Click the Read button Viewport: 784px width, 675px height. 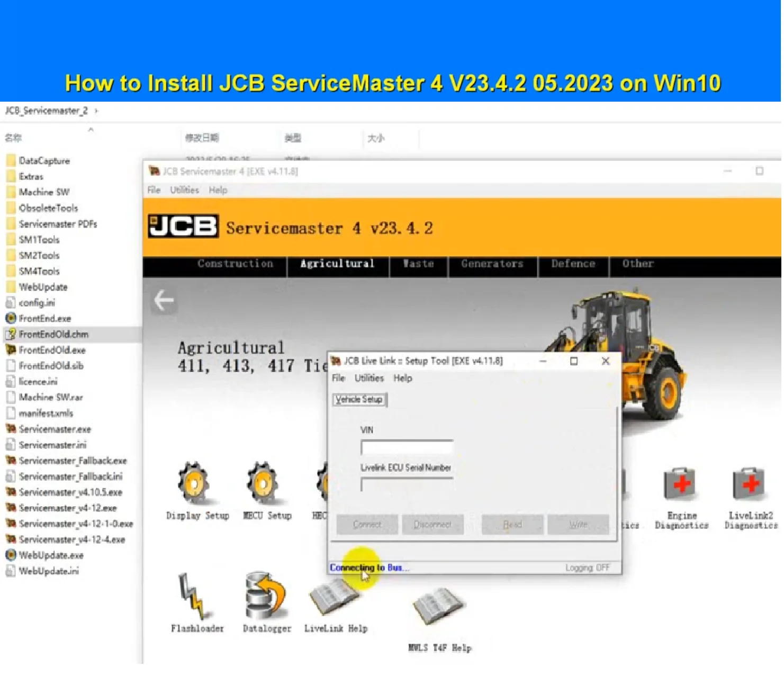click(513, 526)
